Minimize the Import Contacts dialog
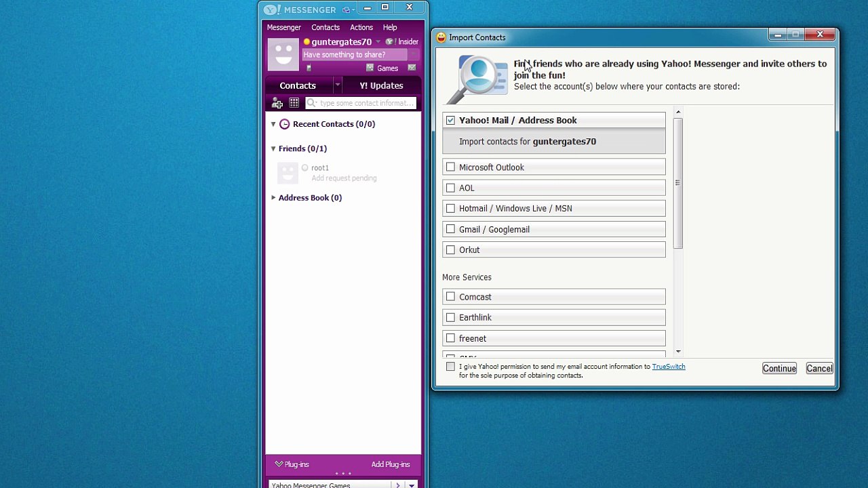 click(x=778, y=35)
